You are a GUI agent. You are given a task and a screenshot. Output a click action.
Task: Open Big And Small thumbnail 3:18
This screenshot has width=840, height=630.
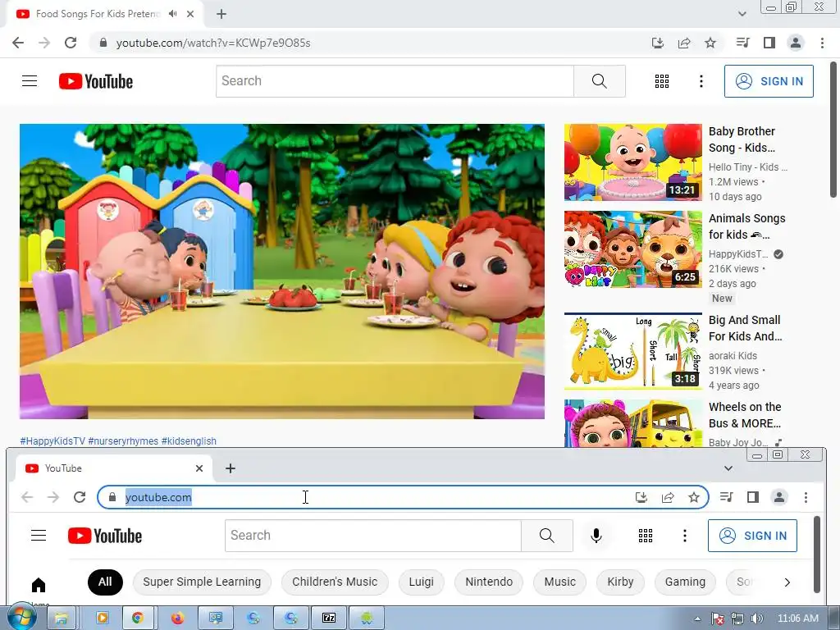click(x=632, y=351)
